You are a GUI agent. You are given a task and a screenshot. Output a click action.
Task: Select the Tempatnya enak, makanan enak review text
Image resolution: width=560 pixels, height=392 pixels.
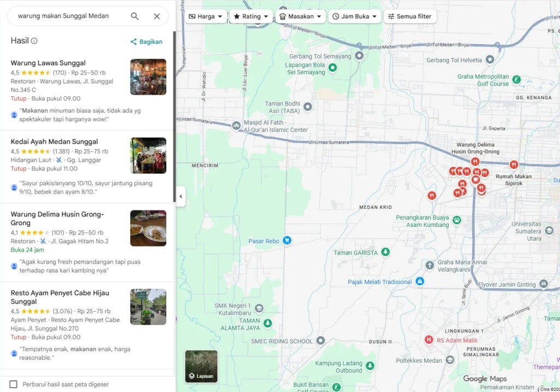coord(75,353)
